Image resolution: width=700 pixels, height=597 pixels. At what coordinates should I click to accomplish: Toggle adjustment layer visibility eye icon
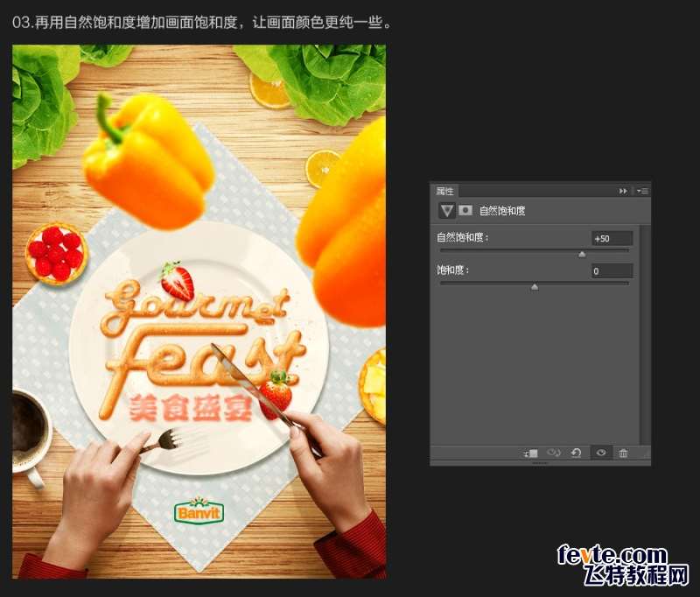[601, 453]
